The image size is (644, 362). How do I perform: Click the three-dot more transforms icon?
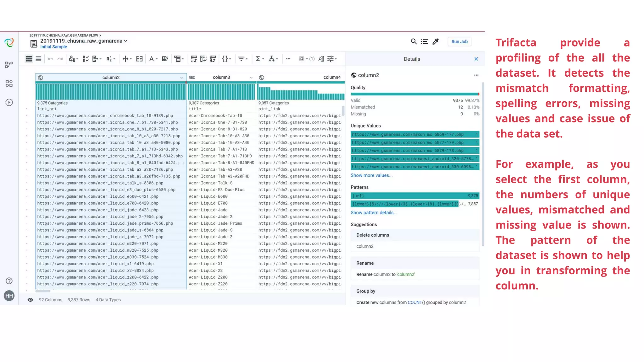click(x=288, y=59)
